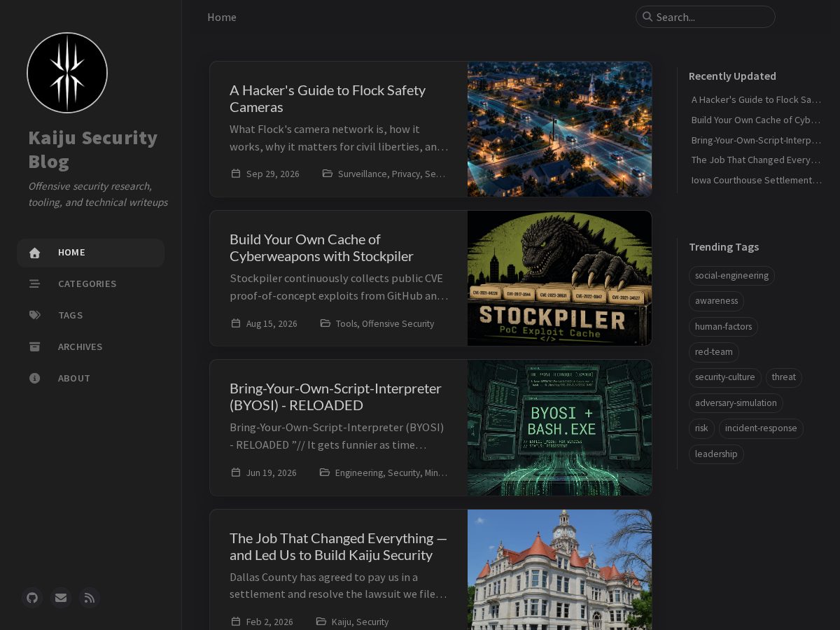Select the incident-response trending tag
The height and width of the screenshot is (630, 840).
[761, 428]
